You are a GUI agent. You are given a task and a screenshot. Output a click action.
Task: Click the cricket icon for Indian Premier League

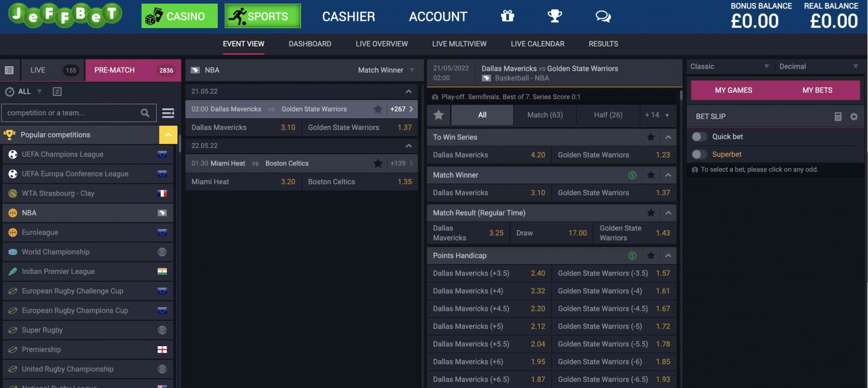pos(13,271)
